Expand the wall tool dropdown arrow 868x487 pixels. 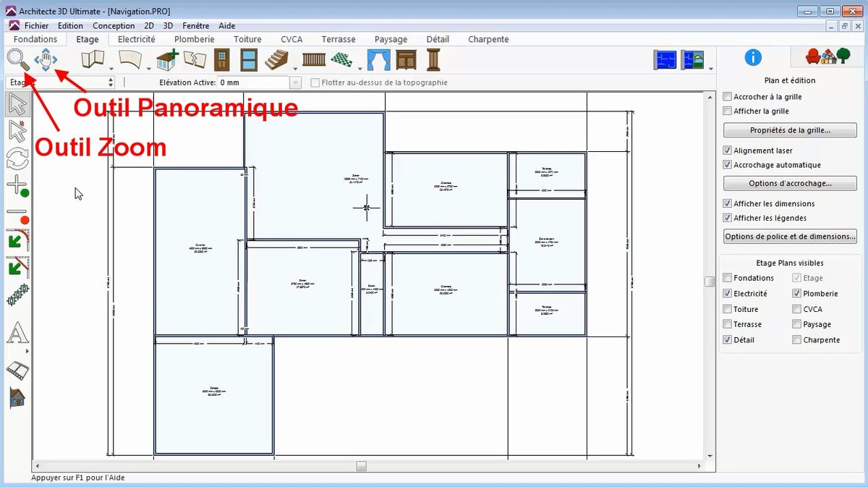coord(111,68)
